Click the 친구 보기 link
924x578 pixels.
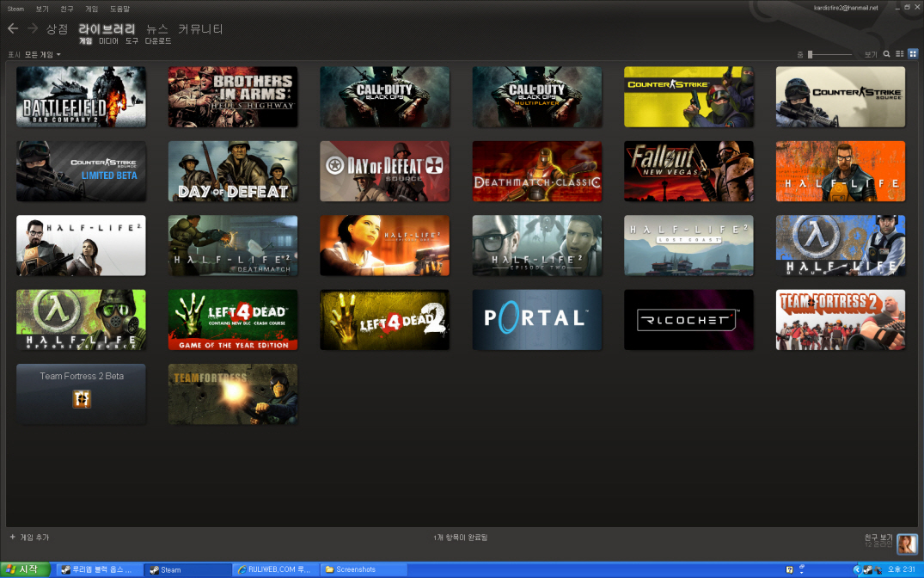point(878,537)
